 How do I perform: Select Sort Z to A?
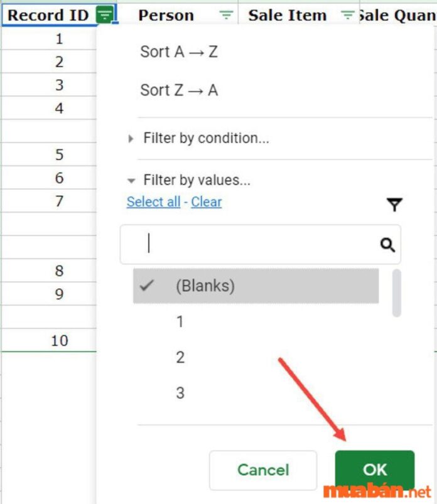[179, 90]
